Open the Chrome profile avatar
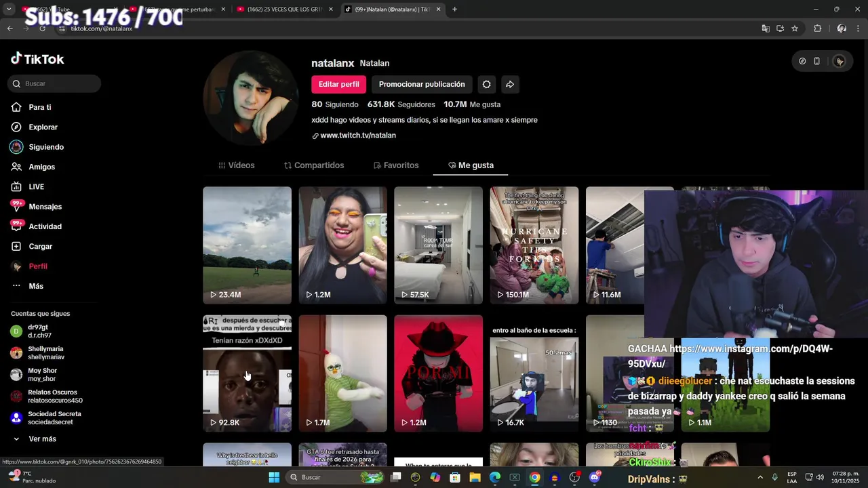 (842, 28)
